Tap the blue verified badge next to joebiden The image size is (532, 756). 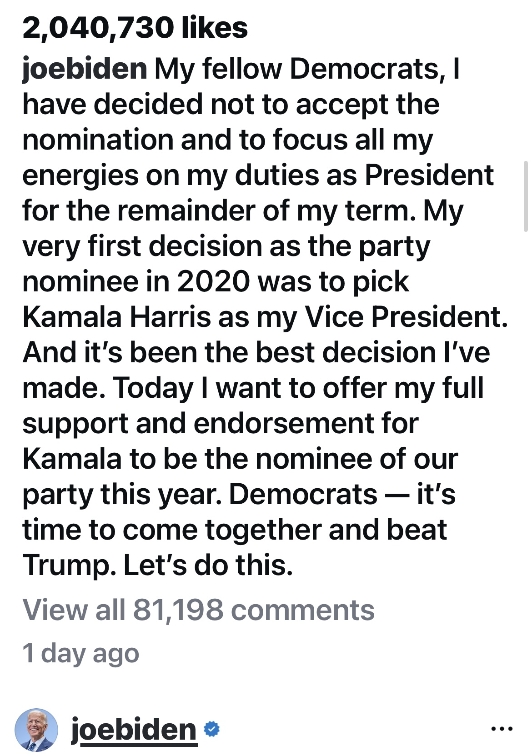coord(211,729)
